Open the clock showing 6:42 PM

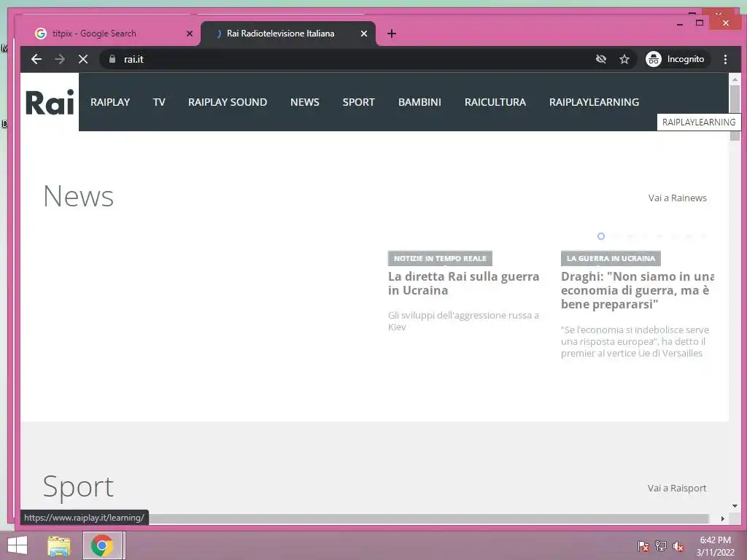[x=715, y=546]
